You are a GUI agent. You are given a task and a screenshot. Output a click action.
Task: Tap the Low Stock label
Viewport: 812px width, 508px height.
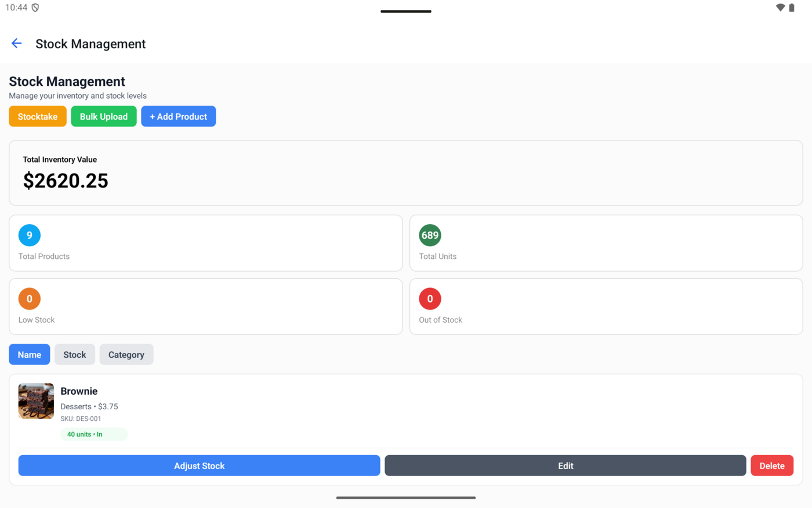37,320
